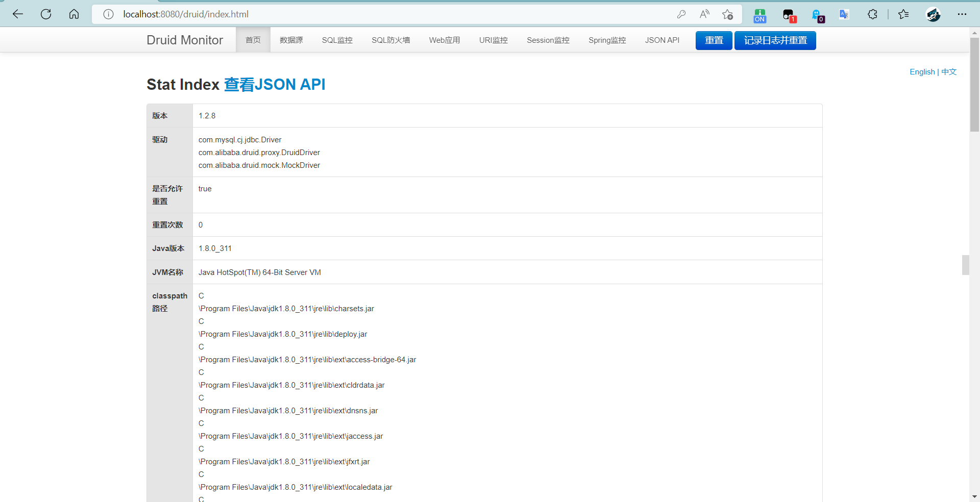
Task: Click the page scrollbar up arrow
Action: point(974,33)
